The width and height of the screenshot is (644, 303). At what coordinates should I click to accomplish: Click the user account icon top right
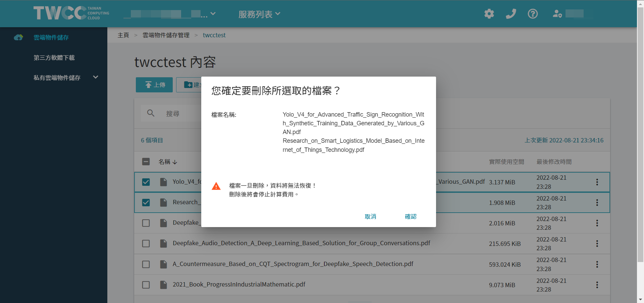557,14
